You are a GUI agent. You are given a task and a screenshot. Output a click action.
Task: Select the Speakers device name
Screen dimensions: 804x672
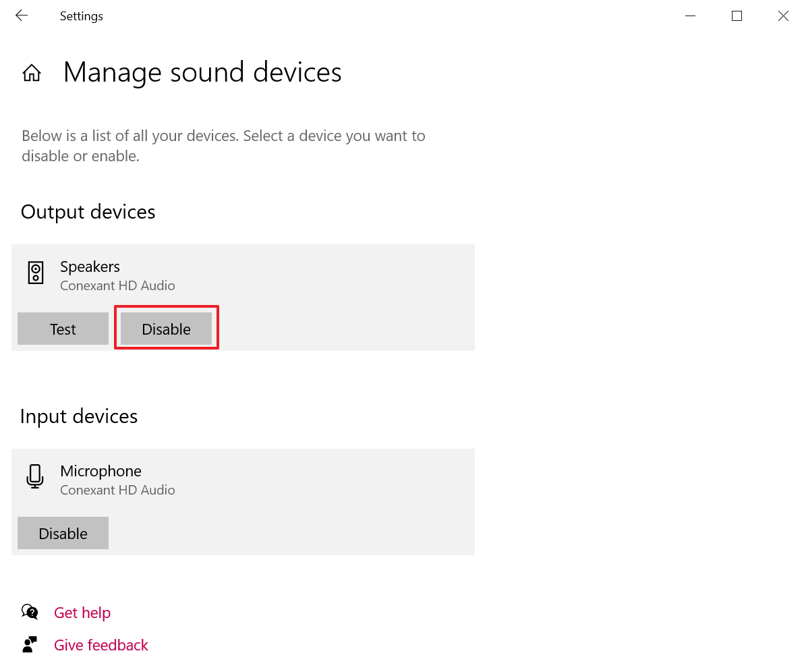click(90, 267)
